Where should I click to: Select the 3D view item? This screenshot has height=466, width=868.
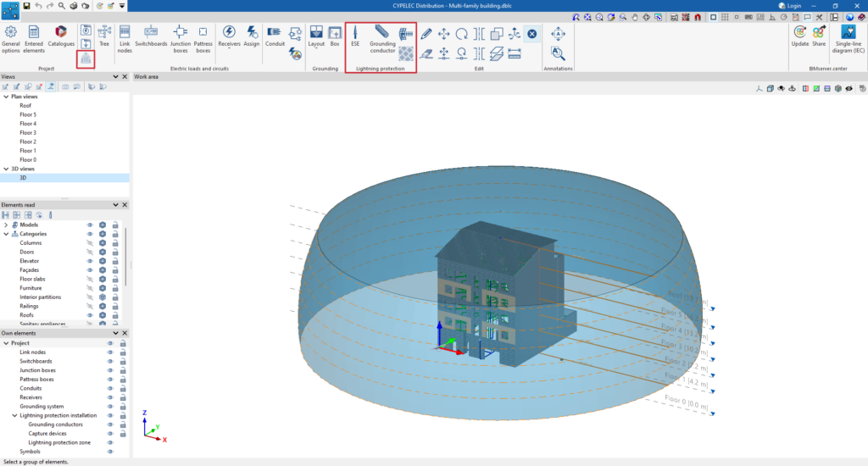[64, 178]
